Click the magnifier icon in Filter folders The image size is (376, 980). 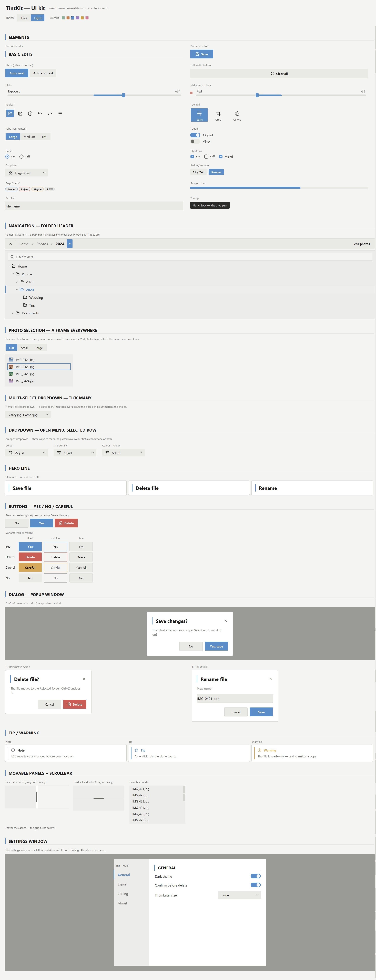pyautogui.click(x=12, y=257)
